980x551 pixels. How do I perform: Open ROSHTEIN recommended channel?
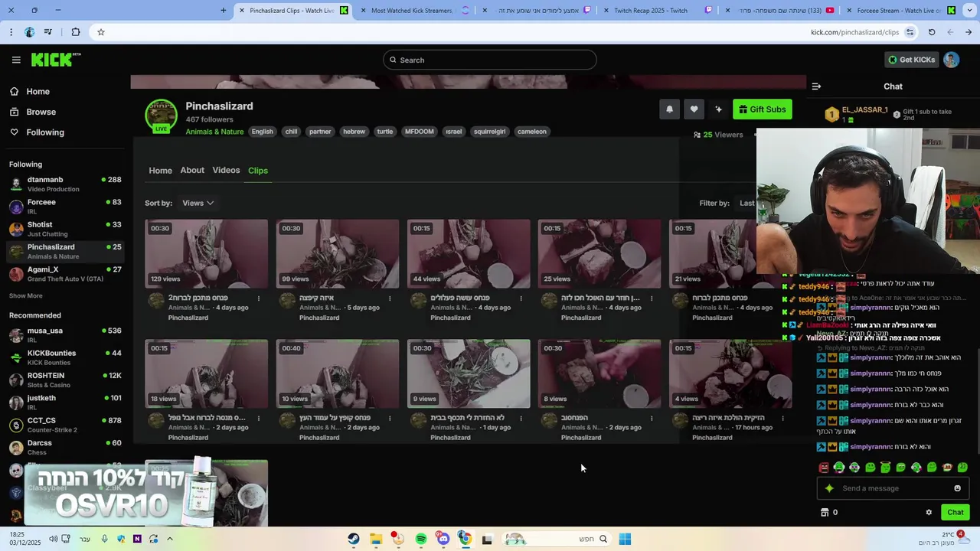(x=65, y=380)
